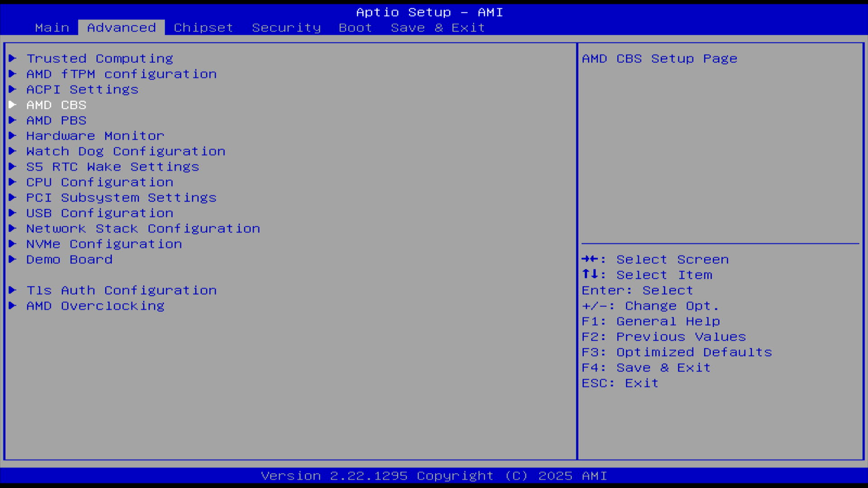The width and height of the screenshot is (868, 488).
Task: Go to the Security tab
Action: (x=286, y=28)
